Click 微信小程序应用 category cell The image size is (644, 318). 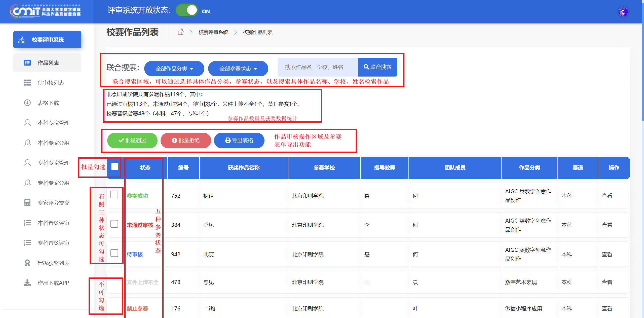(x=523, y=308)
